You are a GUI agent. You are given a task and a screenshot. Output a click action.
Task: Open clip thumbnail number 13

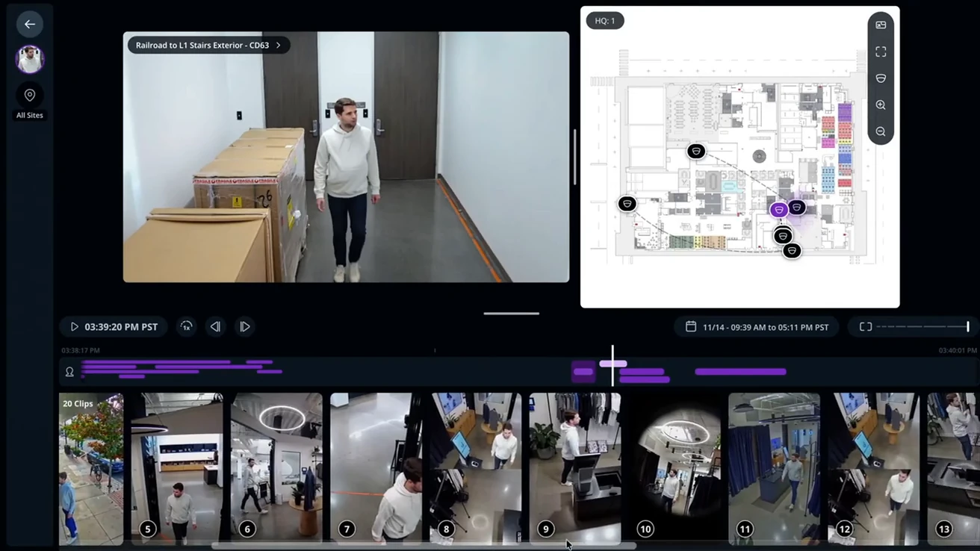953,469
